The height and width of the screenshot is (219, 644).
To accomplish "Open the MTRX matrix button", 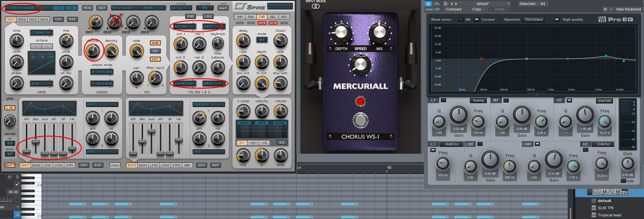I will coord(115,165).
